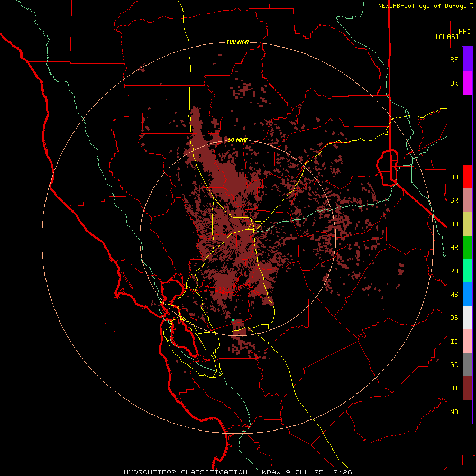Click the WS legend label
The image size is (476, 476).
point(454,294)
